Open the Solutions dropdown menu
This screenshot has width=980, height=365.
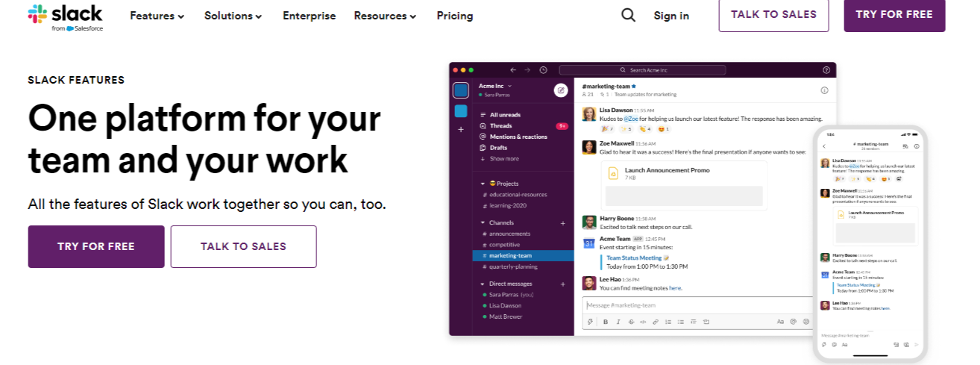point(233,16)
